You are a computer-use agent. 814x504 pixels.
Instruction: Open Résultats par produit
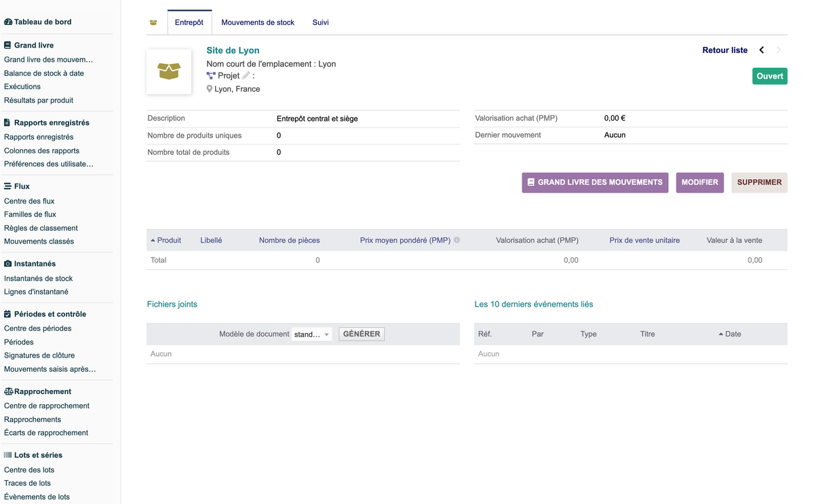point(39,100)
